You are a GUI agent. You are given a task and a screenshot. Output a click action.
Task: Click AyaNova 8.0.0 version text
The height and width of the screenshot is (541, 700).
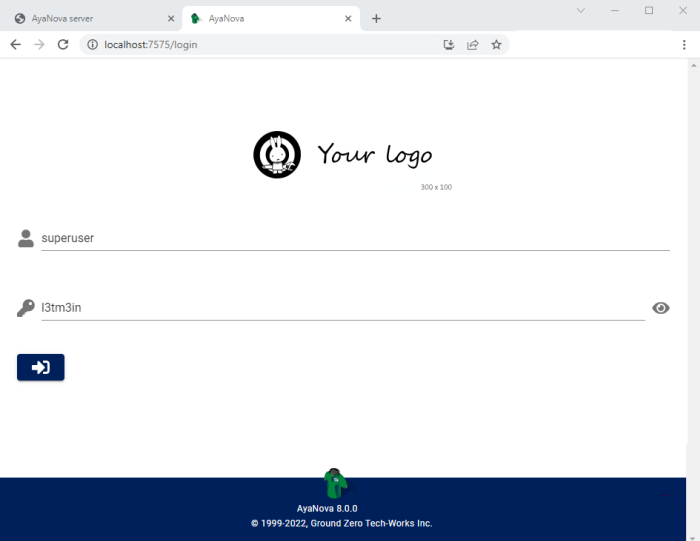327,508
